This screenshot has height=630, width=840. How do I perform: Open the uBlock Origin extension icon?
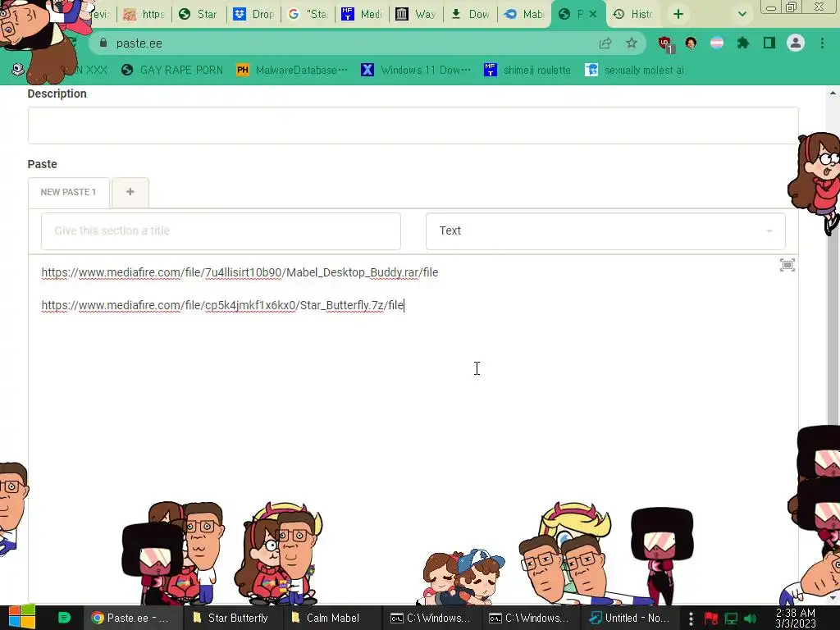coord(665,44)
